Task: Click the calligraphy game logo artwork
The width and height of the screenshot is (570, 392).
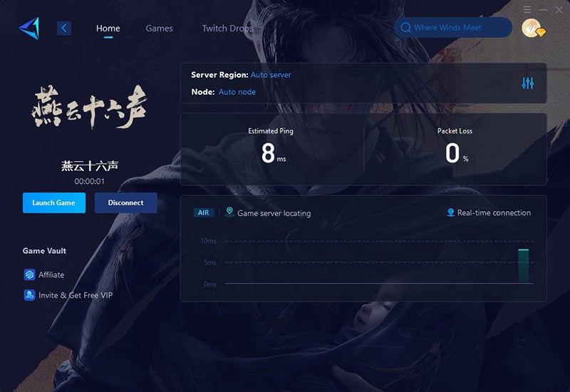Action: pyautogui.click(x=90, y=108)
